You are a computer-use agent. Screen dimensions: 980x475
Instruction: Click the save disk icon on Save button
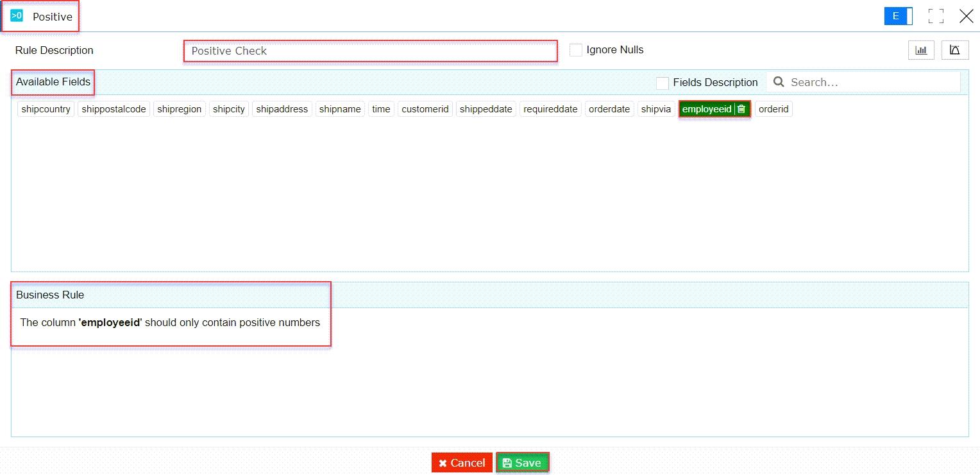point(507,462)
